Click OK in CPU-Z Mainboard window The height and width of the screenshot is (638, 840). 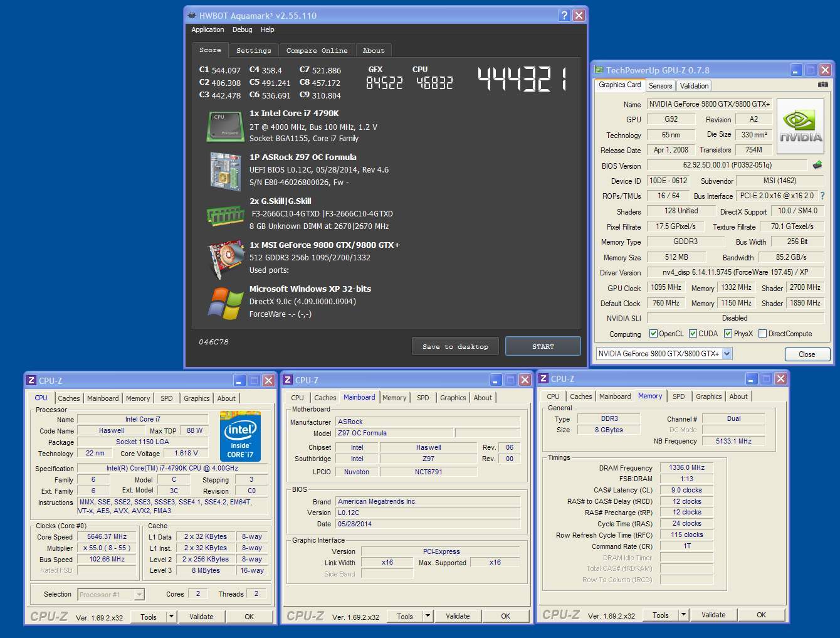point(505,617)
